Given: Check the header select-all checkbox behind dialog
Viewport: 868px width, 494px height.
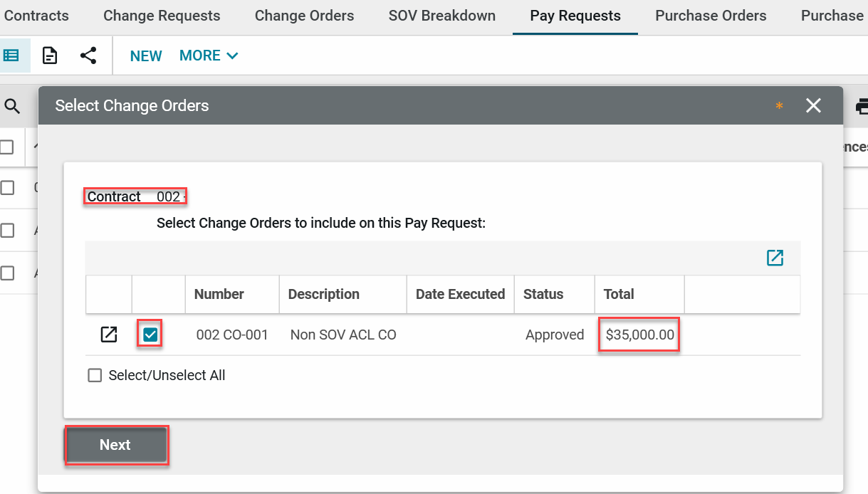Looking at the screenshot, I should click(x=7, y=147).
